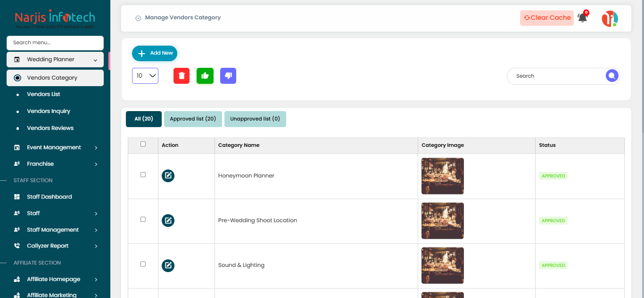The width and height of the screenshot is (644, 298).
Task: Edit the Sound & Lighting category
Action: coord(168,266)
